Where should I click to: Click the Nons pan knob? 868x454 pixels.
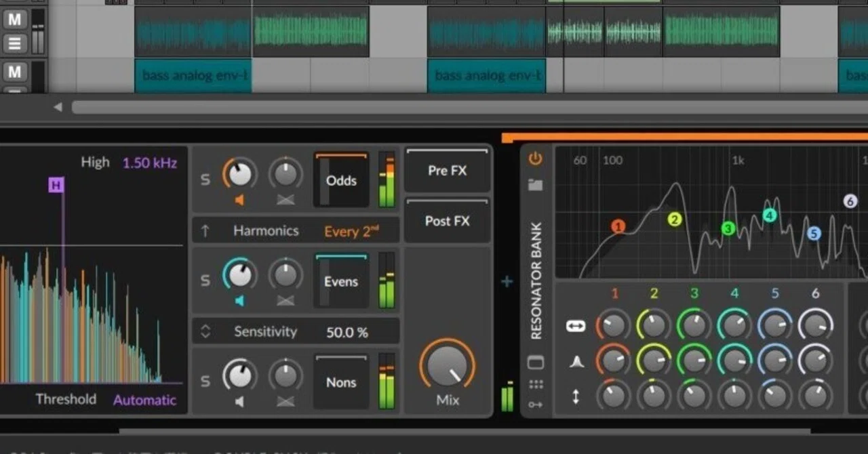click(285, 375)
